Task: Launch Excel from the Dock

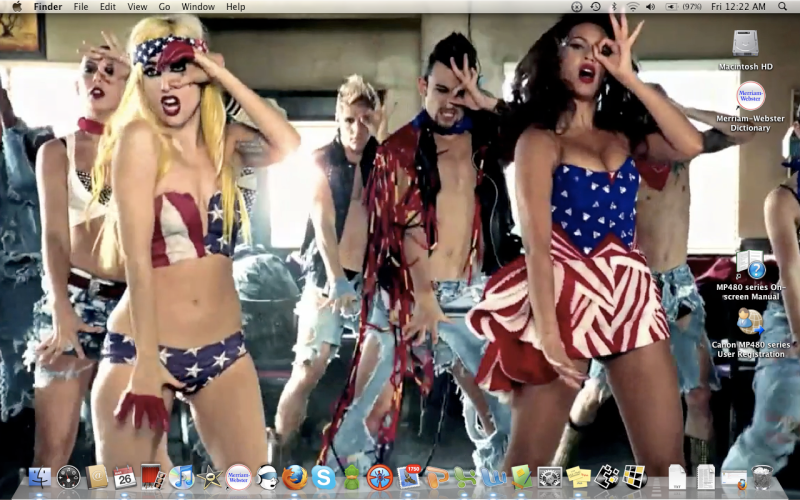Action: pyautogui.click(x=465, y=478)
